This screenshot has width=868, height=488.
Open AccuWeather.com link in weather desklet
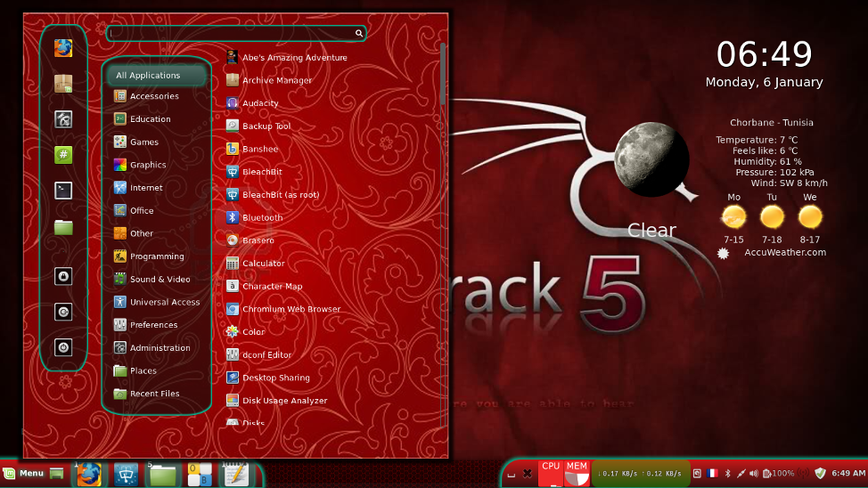[x=785, y=252]
